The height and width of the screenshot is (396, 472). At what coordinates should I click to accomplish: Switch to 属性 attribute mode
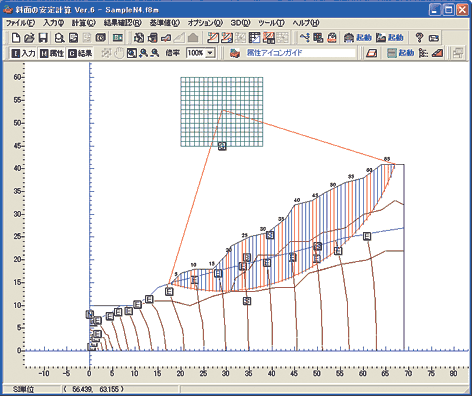click(x=52, y=53)
